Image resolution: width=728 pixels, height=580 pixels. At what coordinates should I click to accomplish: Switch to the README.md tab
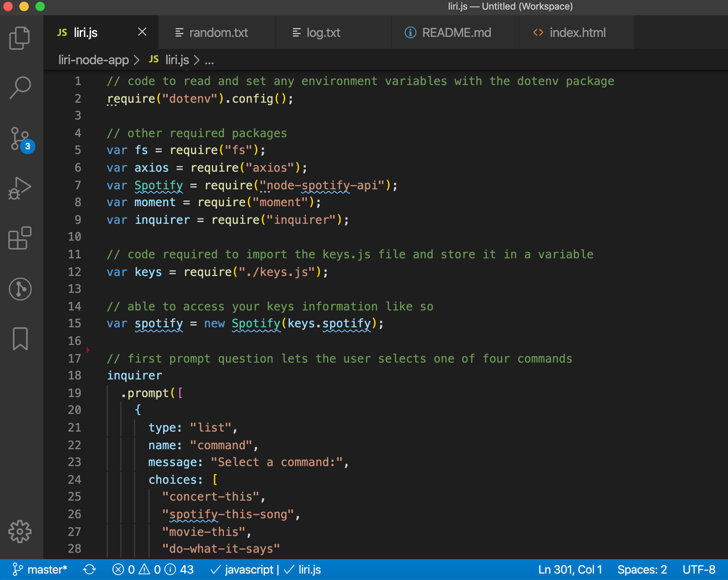pyautogui.click(x=455, y=32)
